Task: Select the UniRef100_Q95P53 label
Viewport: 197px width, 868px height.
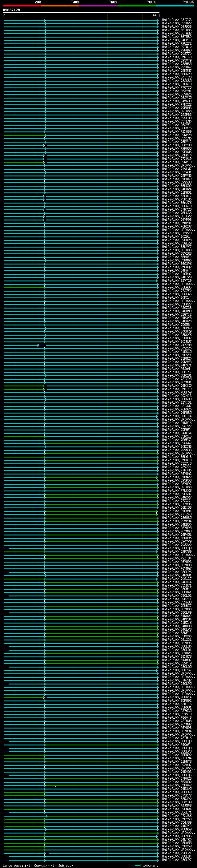Action: point(177,481)
